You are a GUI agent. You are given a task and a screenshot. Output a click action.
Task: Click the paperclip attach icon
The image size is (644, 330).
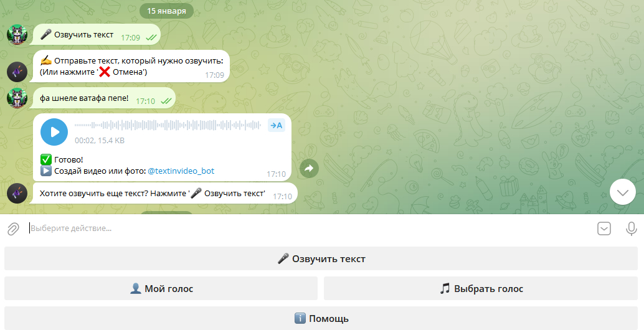click(x=13, y=229)
